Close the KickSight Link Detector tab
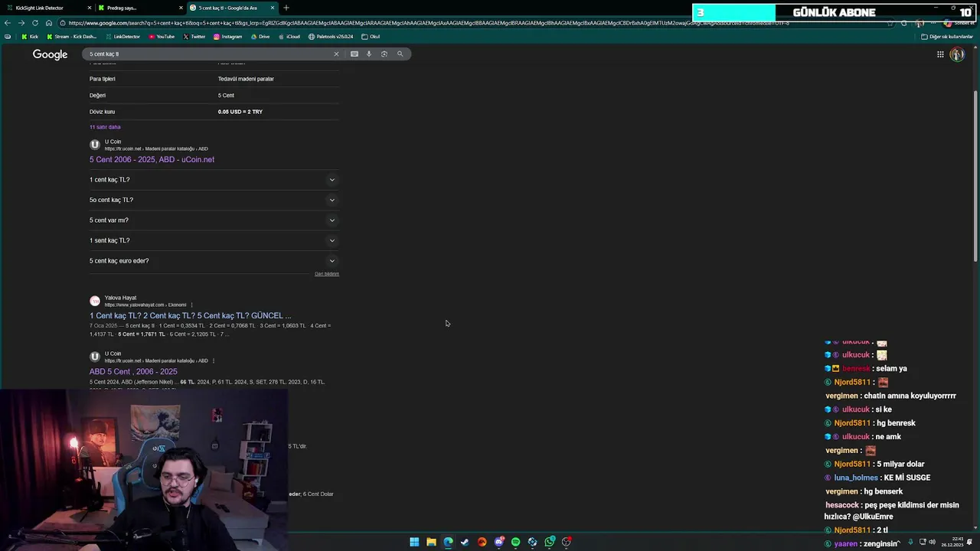This screenshot has height=551, width=980. click(90, 8)
